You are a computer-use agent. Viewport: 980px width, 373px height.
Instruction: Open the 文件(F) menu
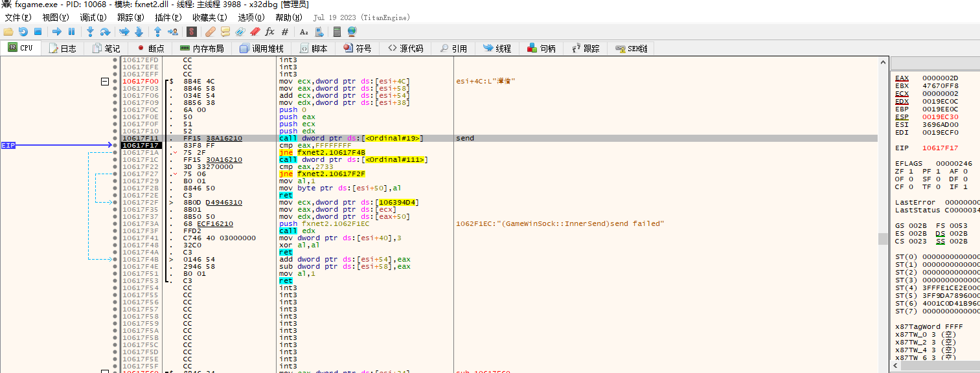tap(18, 17)
